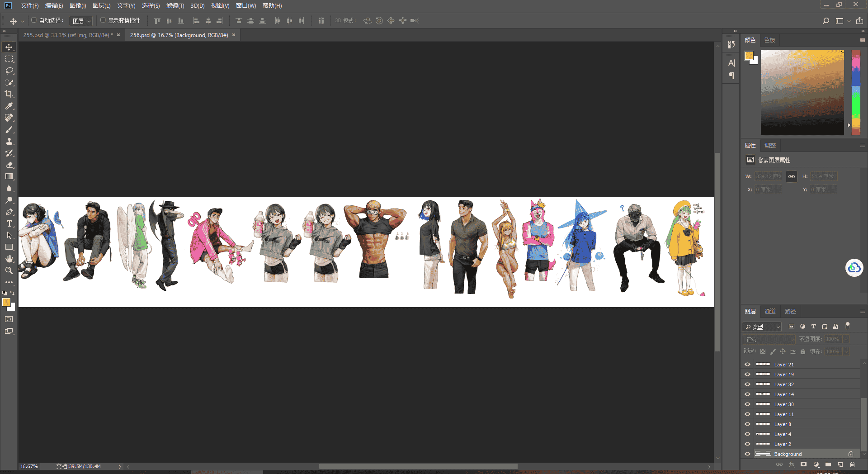Click the search icon in options bar
The width and height of the screenshot is (868, 474).
[x=826, y=21]
